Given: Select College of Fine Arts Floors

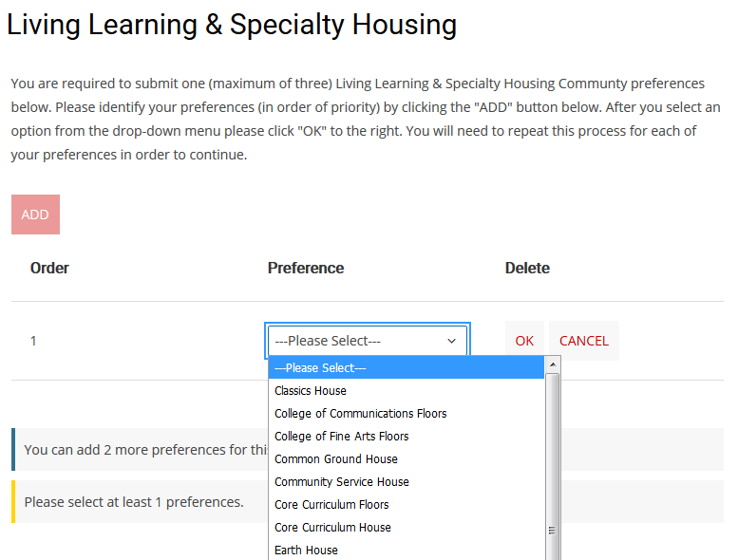Looking at the screenshot, I should (341, 437).
